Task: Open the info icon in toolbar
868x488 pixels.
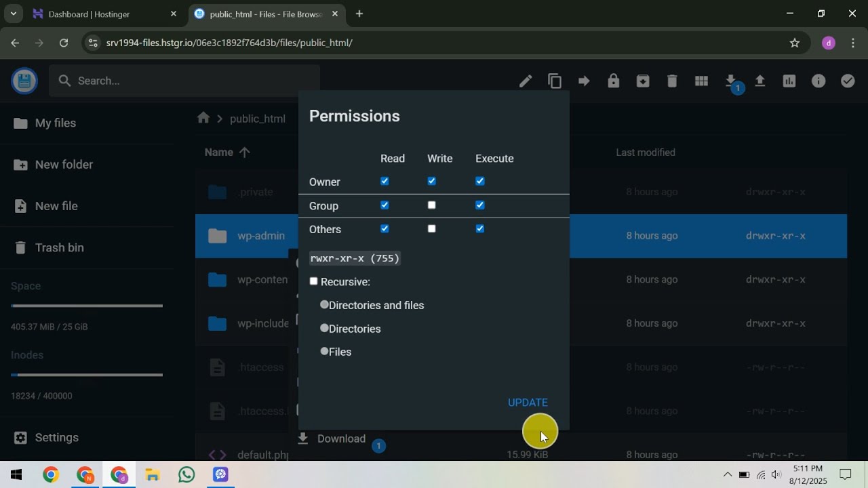Action: [818, 81]
